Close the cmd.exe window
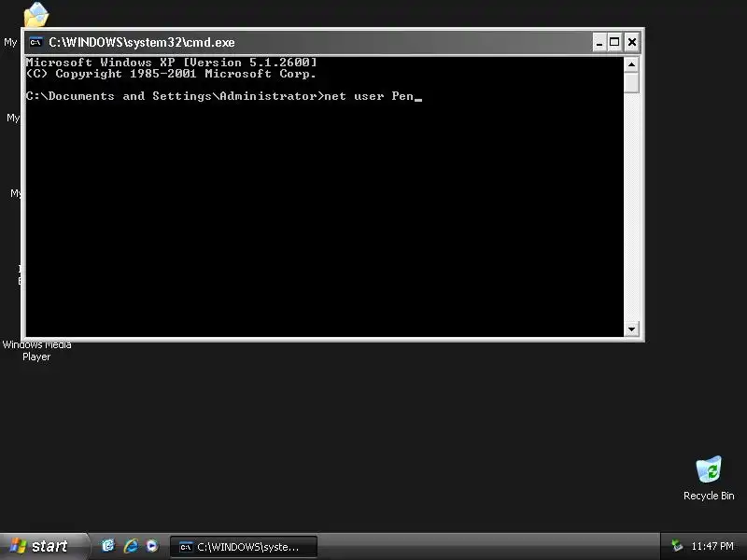The height and width of the screenshot is (560, 747). [632, 42]
